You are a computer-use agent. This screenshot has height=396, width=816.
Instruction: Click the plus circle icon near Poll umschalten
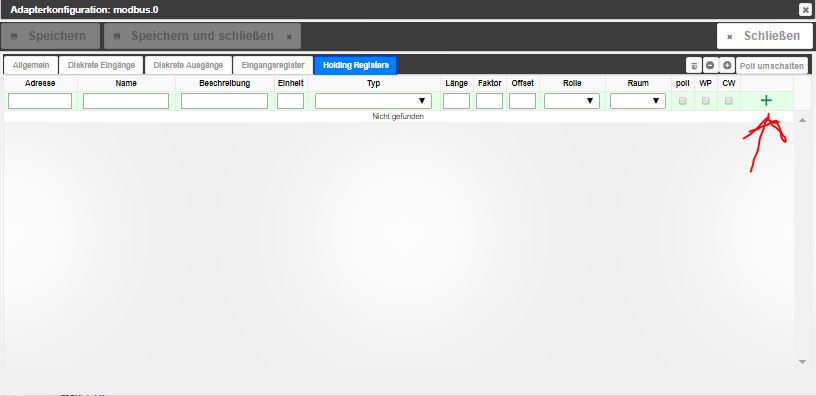(727, 66)
